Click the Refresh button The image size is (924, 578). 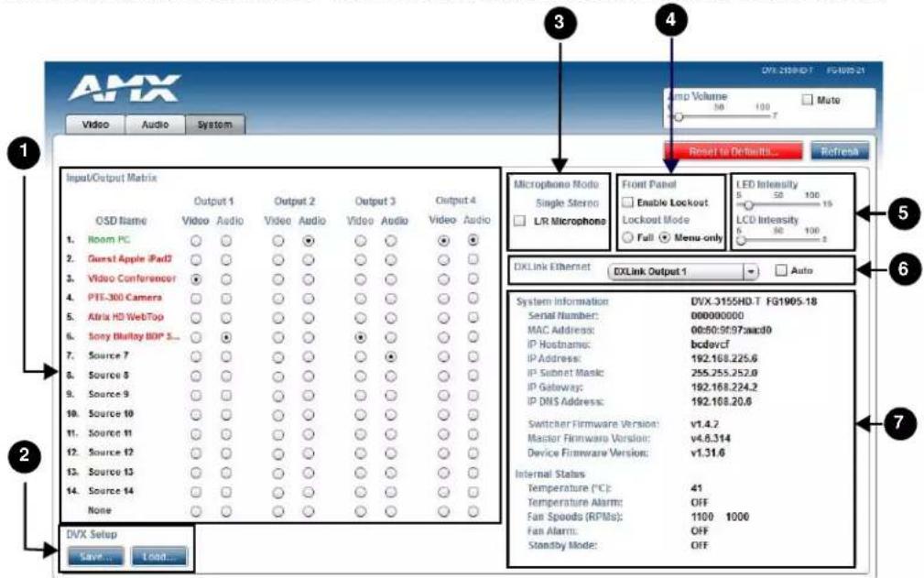[x=839, y=151]
